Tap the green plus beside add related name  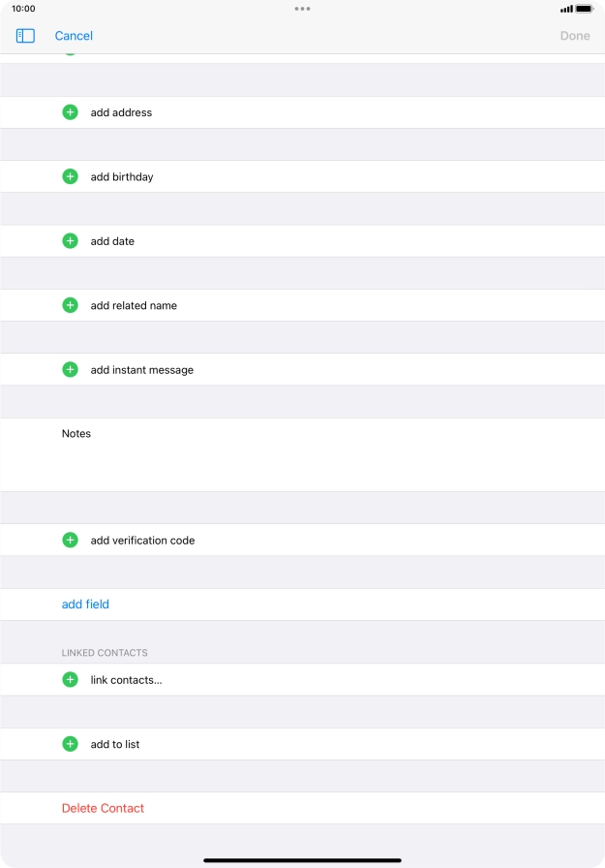(69, 304)
